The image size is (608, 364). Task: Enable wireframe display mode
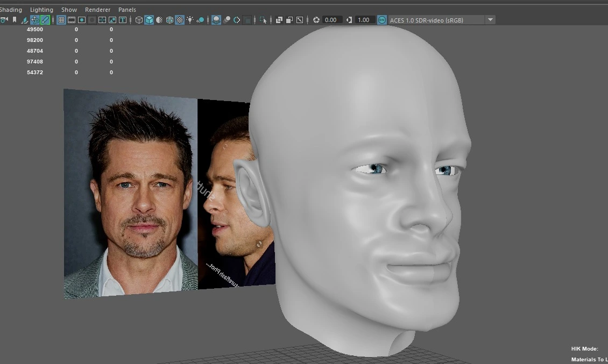click(x=139, y=20)
